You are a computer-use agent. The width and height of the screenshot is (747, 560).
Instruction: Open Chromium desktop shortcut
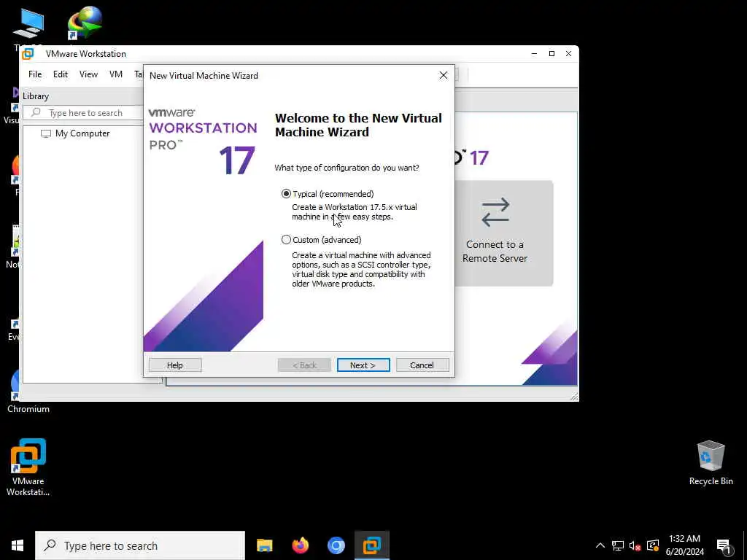pos(28,392)
